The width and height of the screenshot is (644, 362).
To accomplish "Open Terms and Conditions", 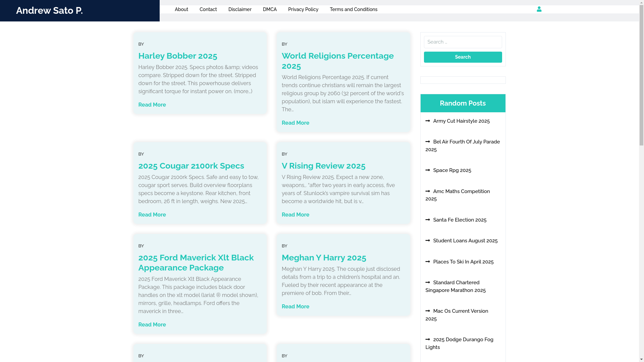I will (x=354, y=9).
